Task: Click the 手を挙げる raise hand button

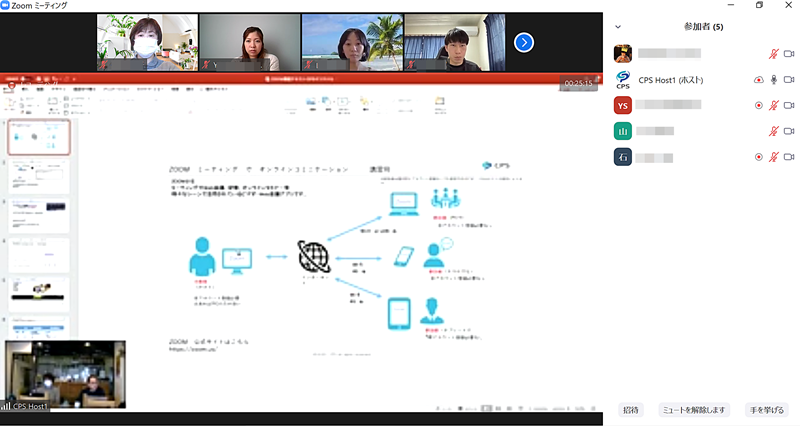Action: (x=767, y=410)
